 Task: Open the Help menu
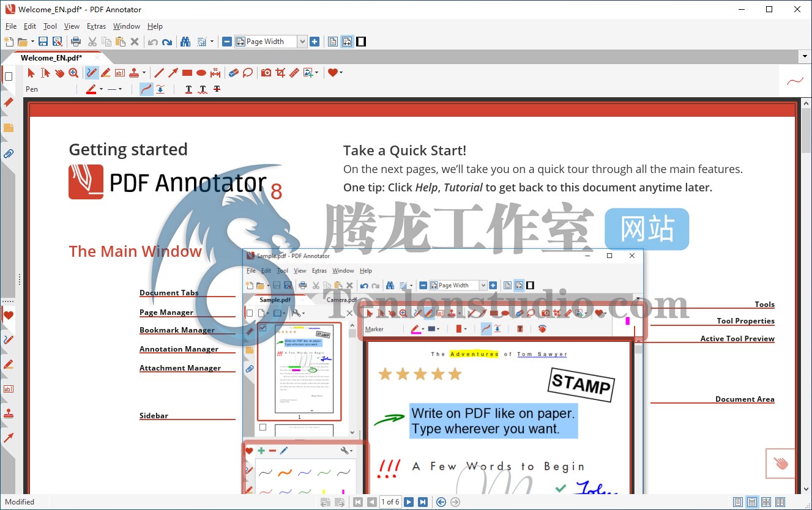coord(155,26)
